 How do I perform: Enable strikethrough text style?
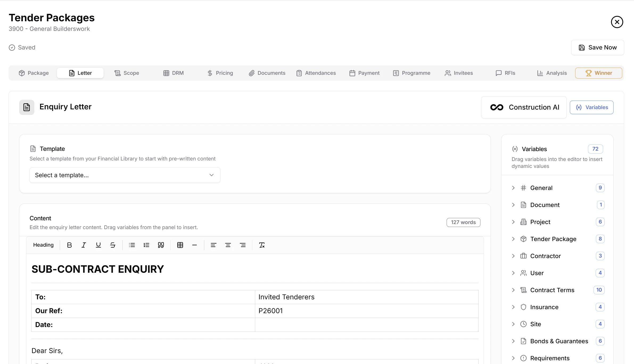113,245
